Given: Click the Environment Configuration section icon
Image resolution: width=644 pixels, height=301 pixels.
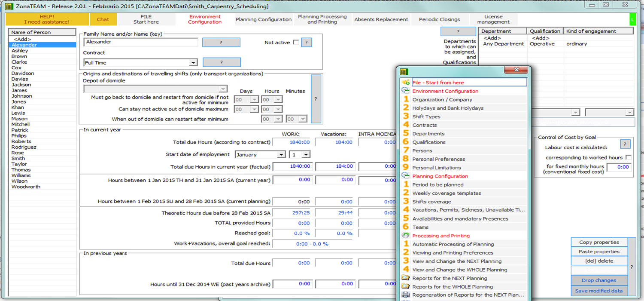Looking at the screenshot, I should click(405, 91).
